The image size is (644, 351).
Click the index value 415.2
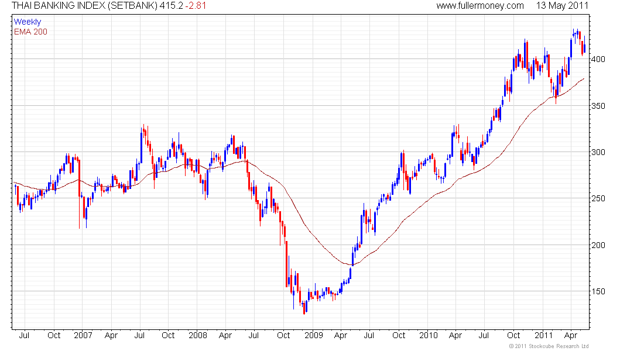click(171, 6)
